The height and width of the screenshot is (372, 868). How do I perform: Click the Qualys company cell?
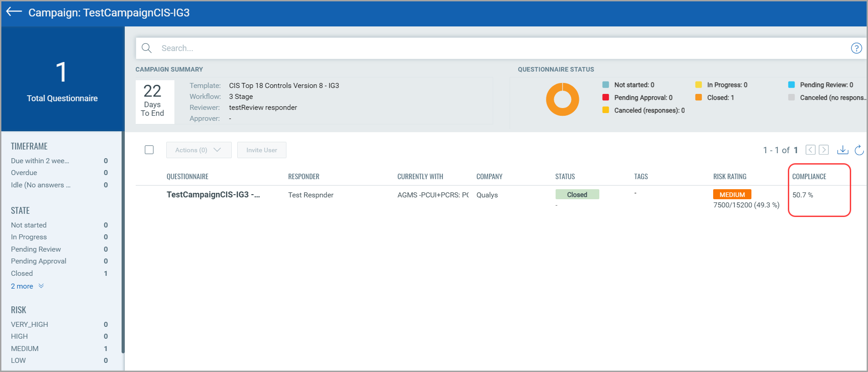(x=487, y=195)
